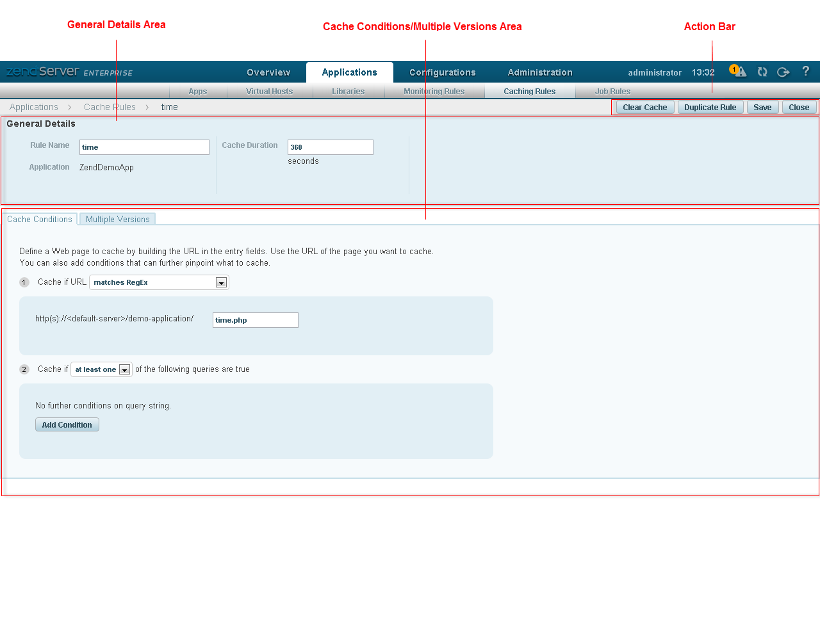Click the Zend Server Enterprise logo
This screenshot has height=644, width=820.
tap(69, 72)
